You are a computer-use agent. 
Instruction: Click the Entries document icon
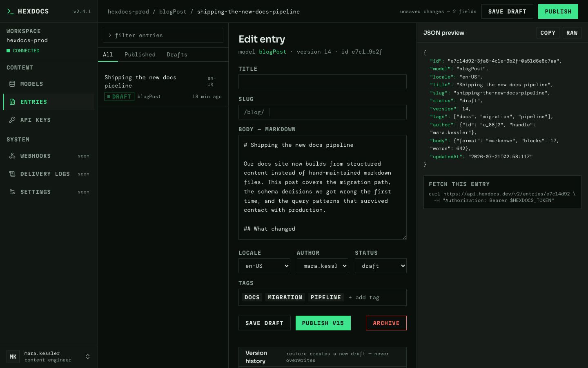12,102
